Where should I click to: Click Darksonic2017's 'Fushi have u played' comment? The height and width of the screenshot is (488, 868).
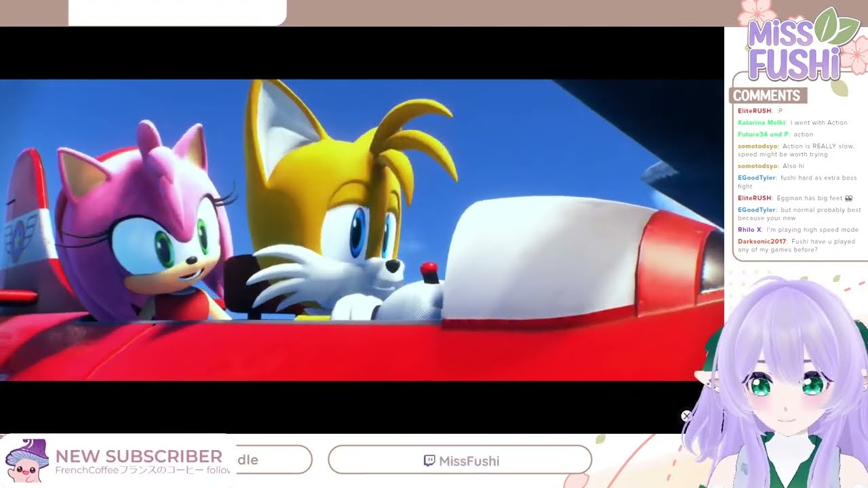[x=796, y=245]
